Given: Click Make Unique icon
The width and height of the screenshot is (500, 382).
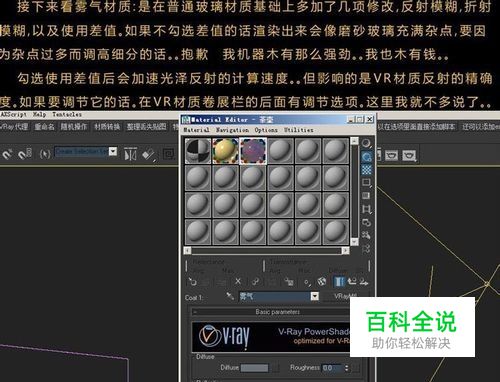Looking at the screenshot, I should pyautogui.click(x=255, y=282).
